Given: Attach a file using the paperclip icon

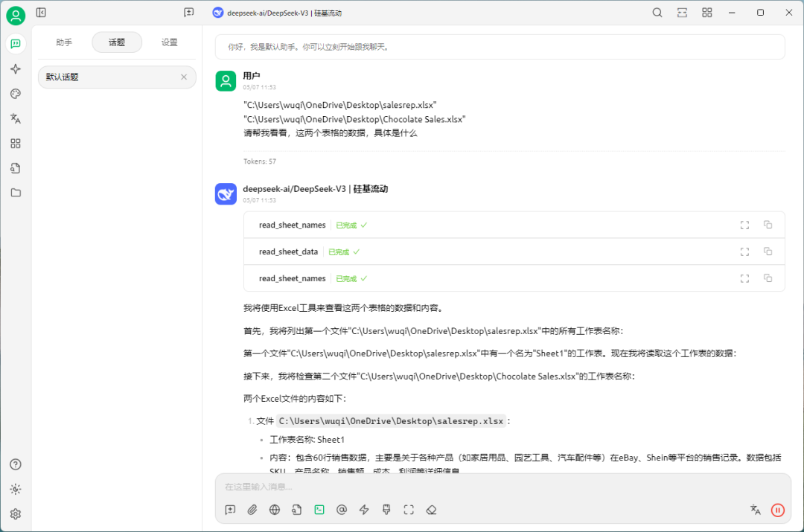Looking at the screenshot, I should (x=252, y=510).
